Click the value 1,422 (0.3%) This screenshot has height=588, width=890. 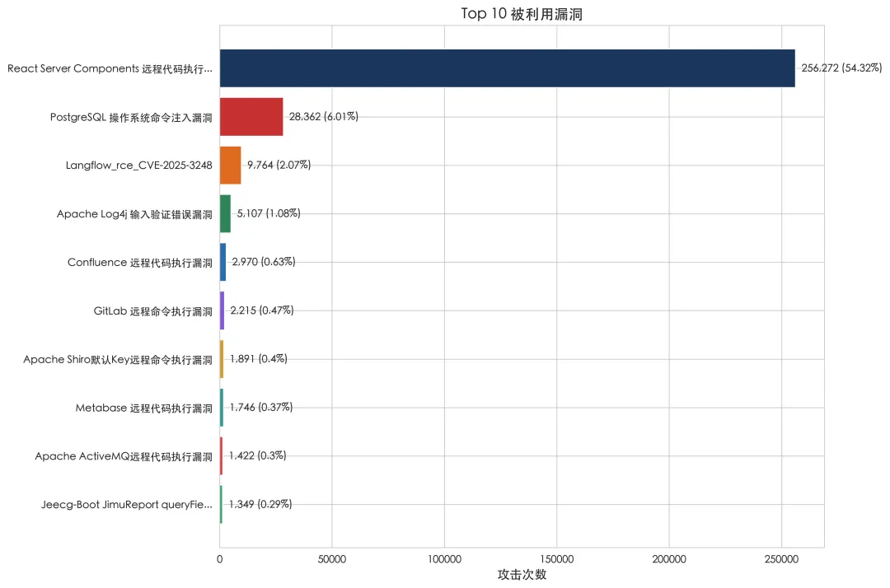(x=257, y=456)
